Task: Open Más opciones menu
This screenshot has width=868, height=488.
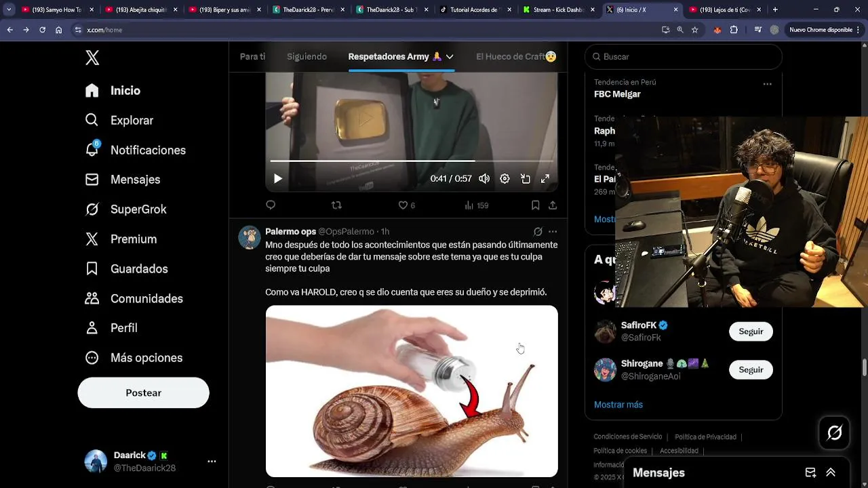Action: (x=134, y=358)
